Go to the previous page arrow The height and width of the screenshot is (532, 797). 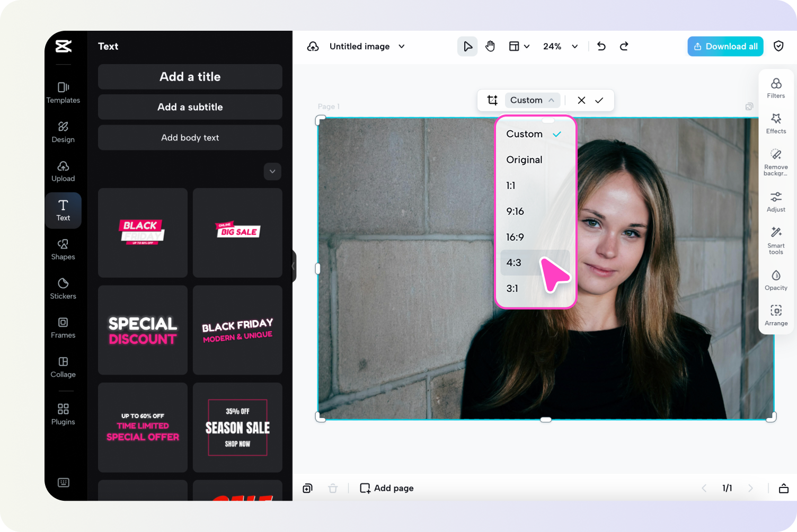click(704, 488)
